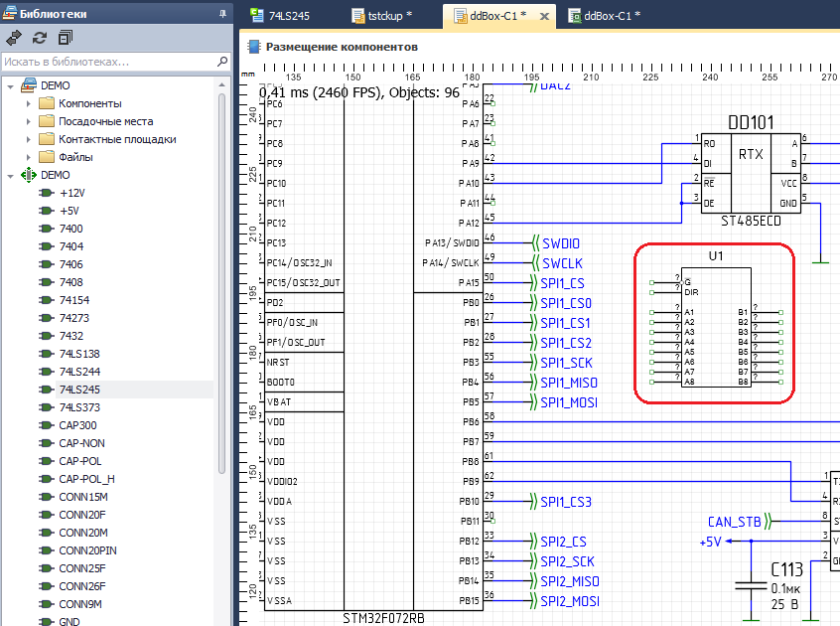Click the green DEMO component set icon
Screen dimensions: 840x626
click(x=29, y=175)
